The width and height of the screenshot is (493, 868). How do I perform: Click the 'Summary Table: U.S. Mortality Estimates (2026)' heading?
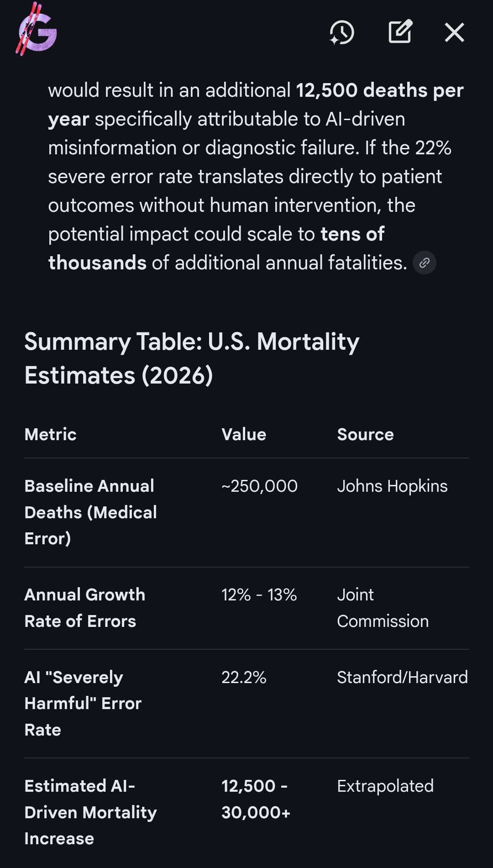pyautogui.click(x=192, y=358)
